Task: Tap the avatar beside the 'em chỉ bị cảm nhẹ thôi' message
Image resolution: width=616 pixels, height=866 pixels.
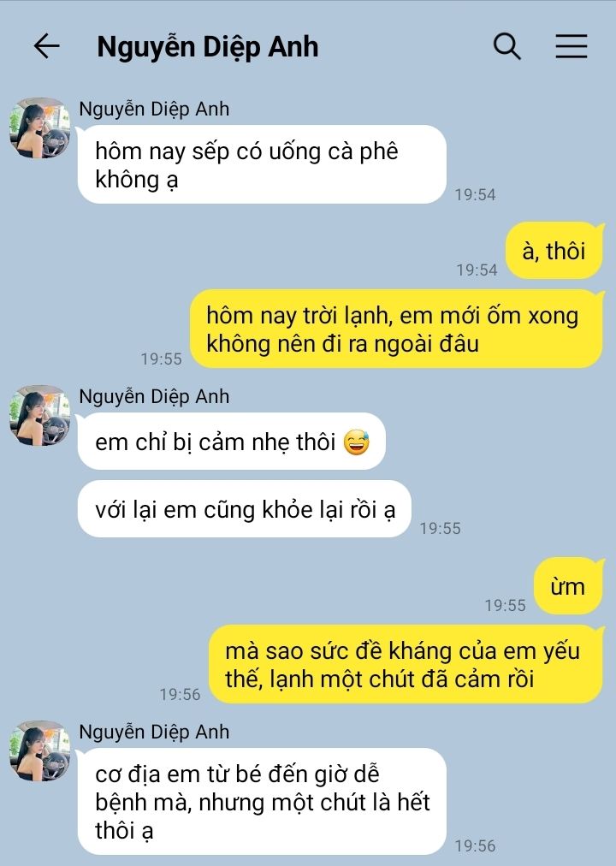Action: pos(39,415)
